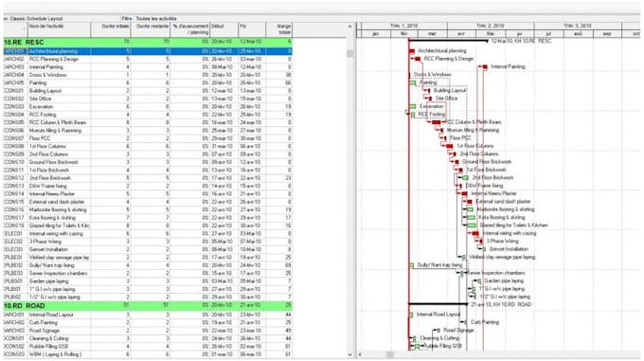Click the table's vertical scrollbar up arrow

(349, 27)
